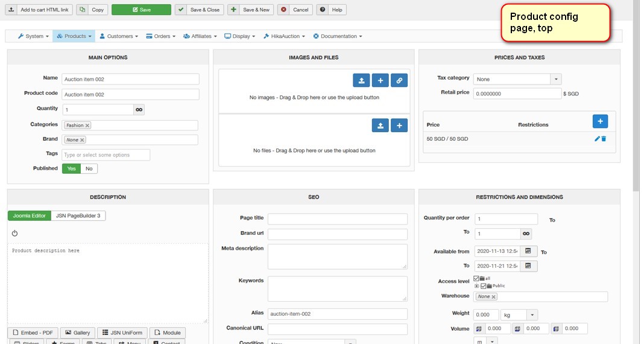
Task: Click the Page title input field
Action: [x=338, y=219]
